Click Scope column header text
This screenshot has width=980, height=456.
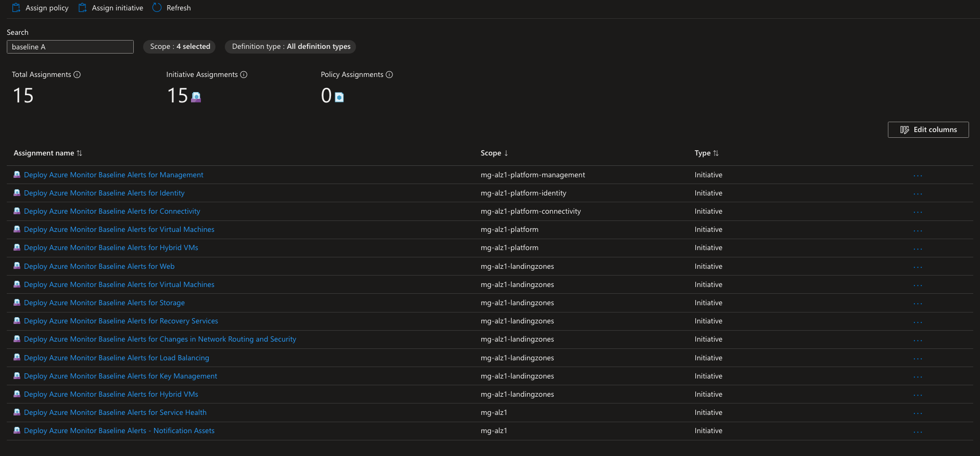coord(491,153)
